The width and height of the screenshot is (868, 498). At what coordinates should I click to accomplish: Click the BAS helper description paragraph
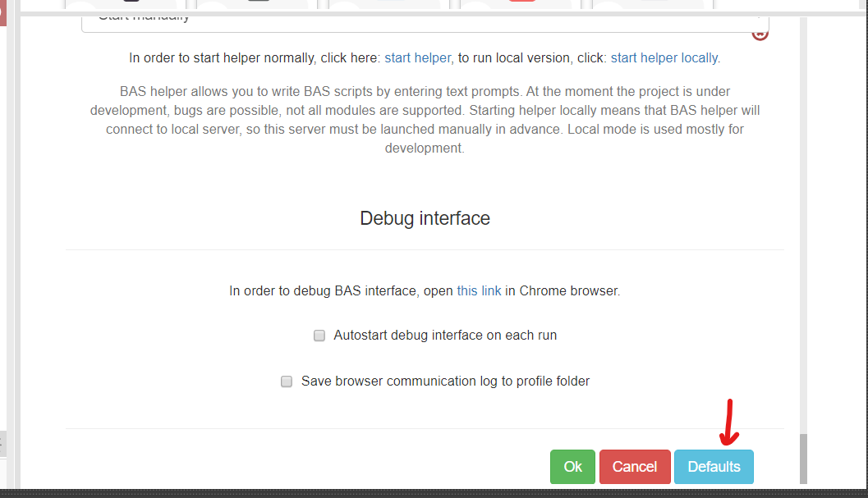425,120
